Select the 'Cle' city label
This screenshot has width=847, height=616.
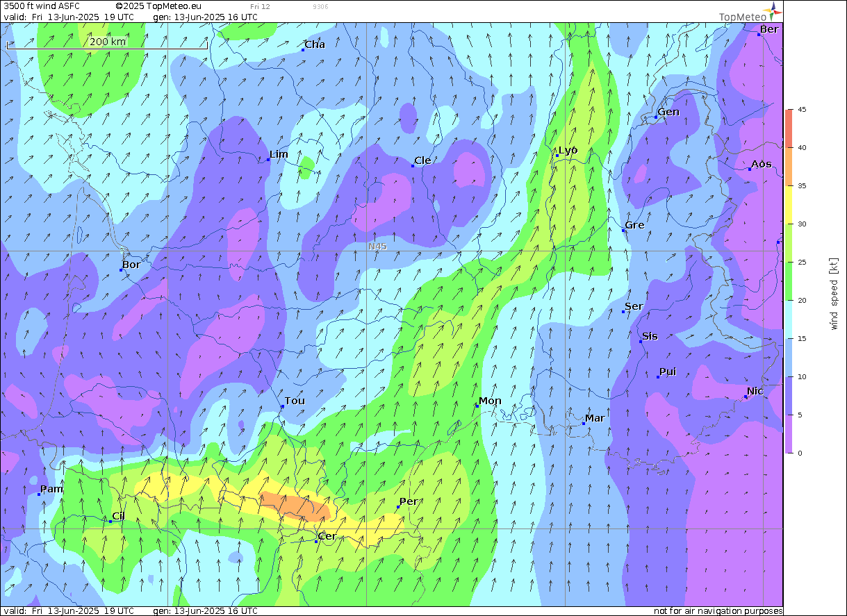click(x=422, y=160)
